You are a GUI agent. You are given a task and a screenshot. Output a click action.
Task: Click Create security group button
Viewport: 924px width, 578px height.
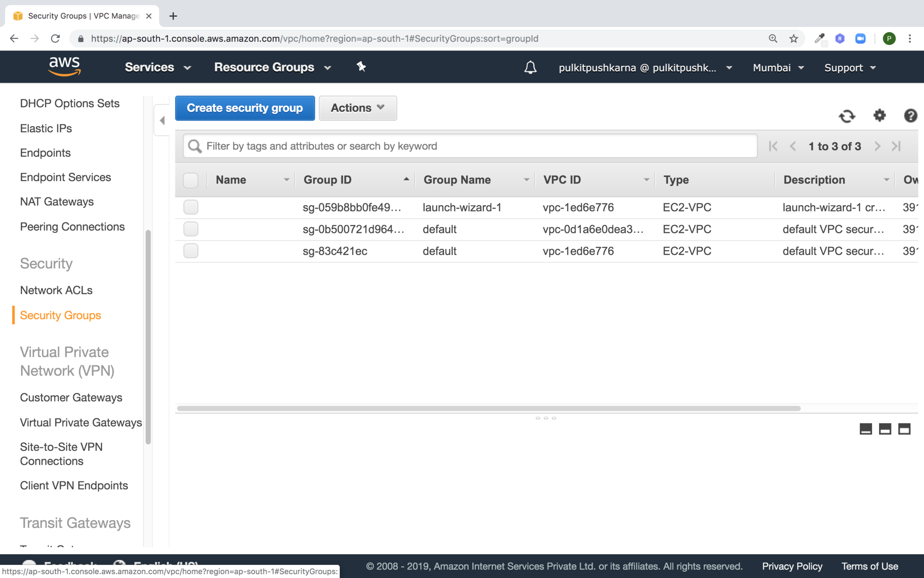click(x=245, y=108)
